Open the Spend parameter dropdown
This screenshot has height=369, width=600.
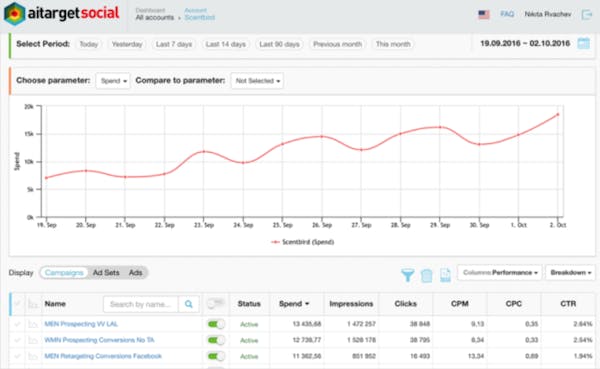click(x=113, y=81)
